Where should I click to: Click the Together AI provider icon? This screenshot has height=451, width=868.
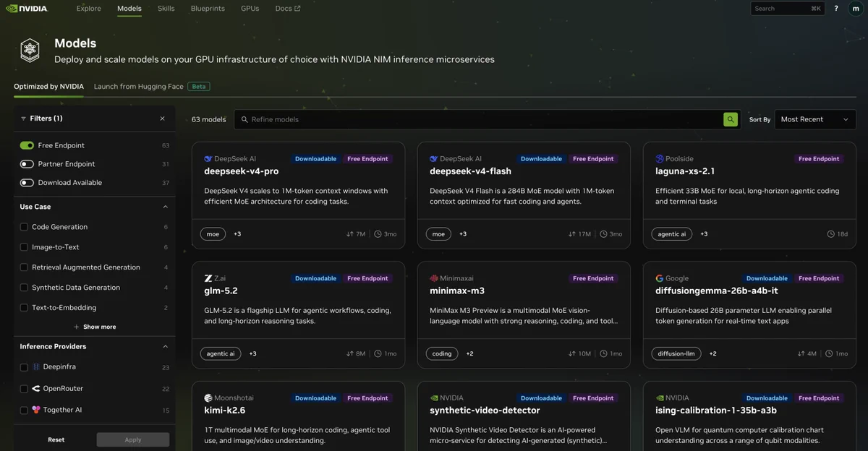click(x=36, y=410)
